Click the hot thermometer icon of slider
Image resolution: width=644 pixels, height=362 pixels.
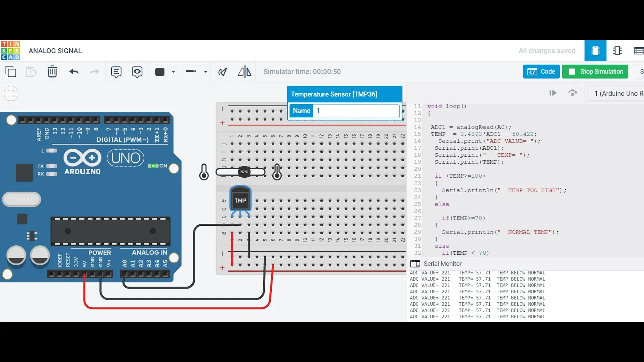click(277, 172)
